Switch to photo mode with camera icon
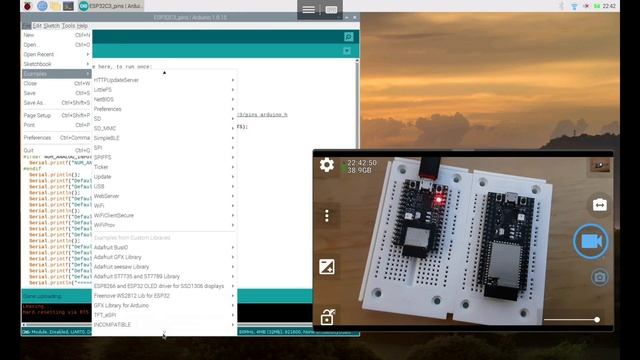This screenshot has height=360, width=640. pyautogui.click(x=600, y=277)
